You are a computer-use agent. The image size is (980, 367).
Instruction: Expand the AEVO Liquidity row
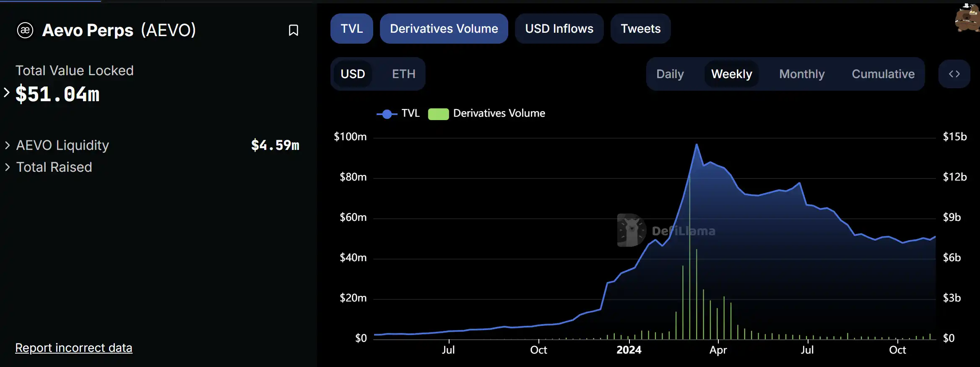[x=8, y=145]
